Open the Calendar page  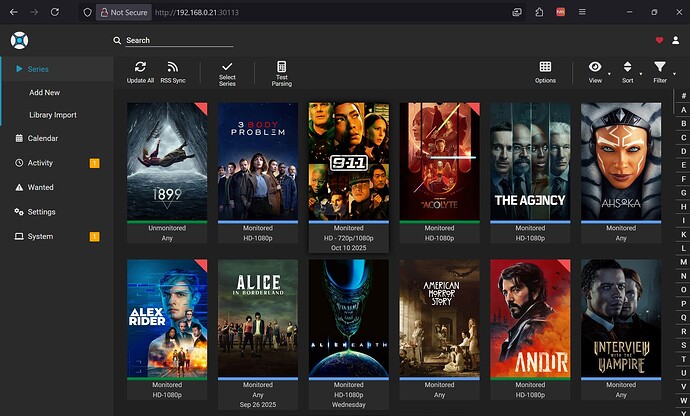click(43, 138)
